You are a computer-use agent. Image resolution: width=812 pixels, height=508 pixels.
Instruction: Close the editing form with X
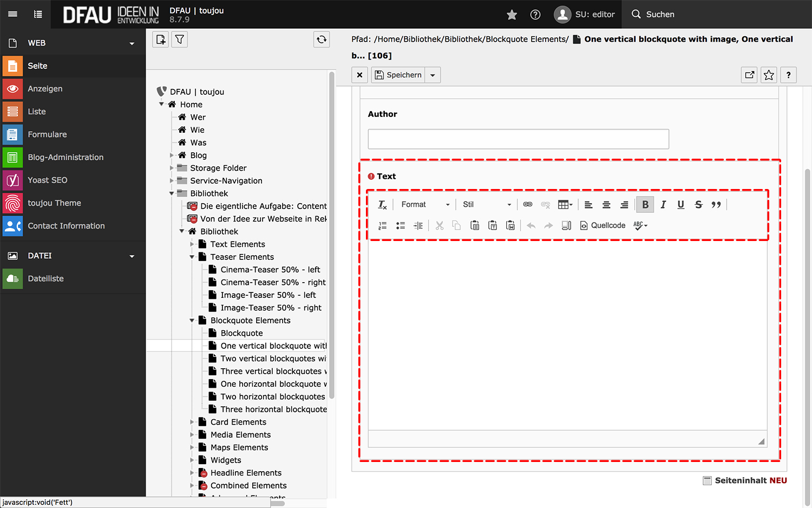click(x=359, y=75)
